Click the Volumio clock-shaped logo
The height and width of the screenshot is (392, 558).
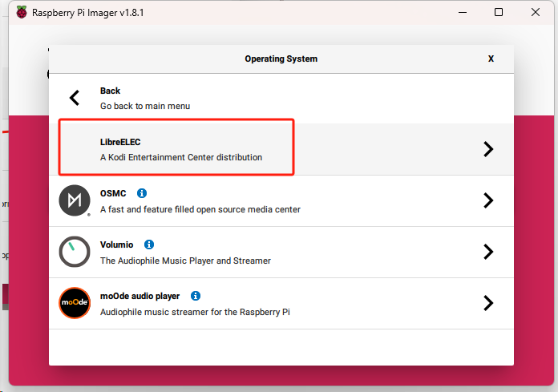pos(75,252)
